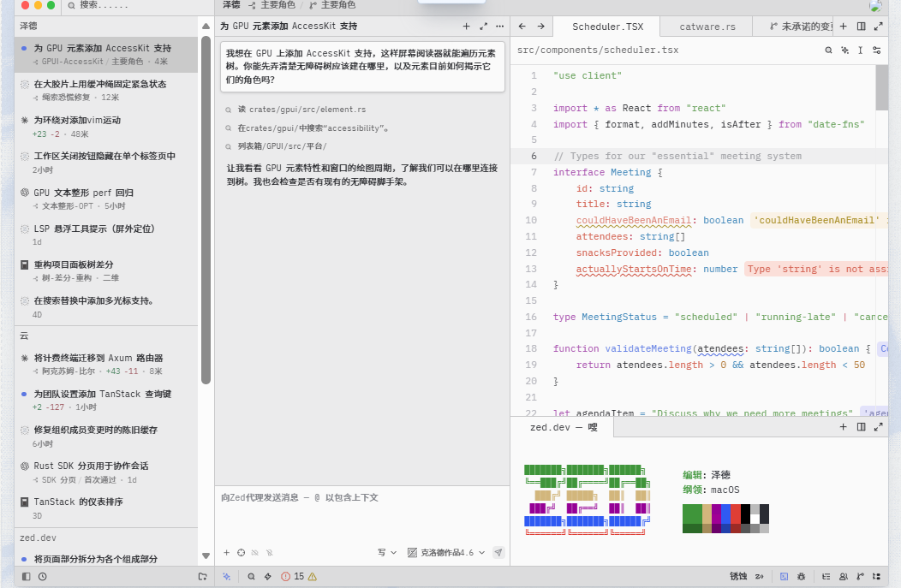Screen dimensions: 901x588
Task: Open thread 为环绕对添加vim运动
Action: pos(105,127)
